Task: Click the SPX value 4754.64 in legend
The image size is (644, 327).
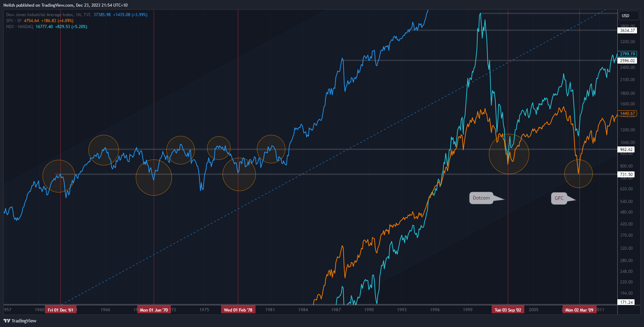Action: [32, 21]
